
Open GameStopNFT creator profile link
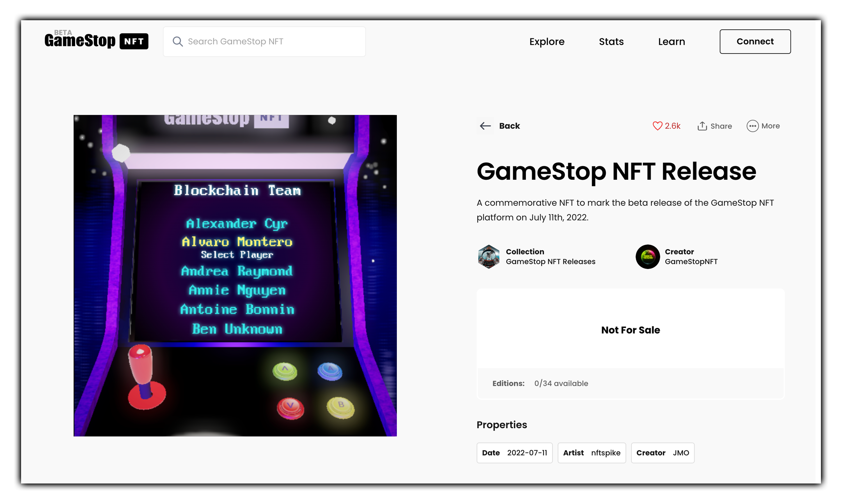691,261
